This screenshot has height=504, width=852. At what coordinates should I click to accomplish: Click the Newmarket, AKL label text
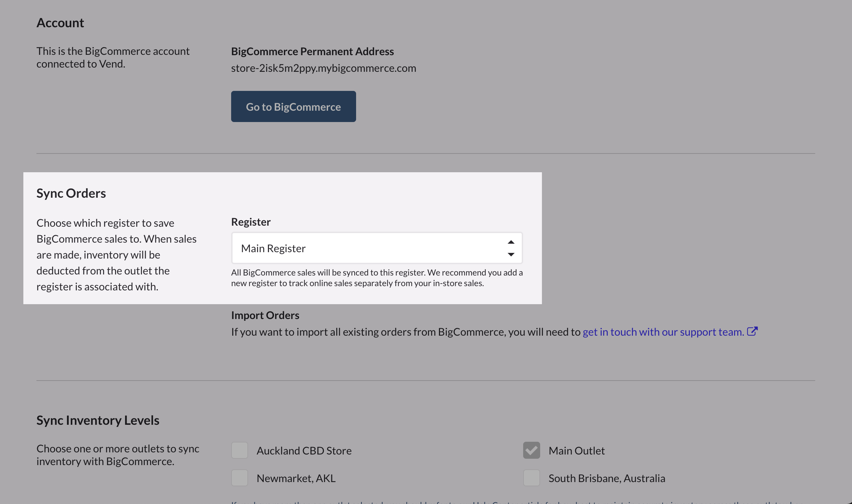(296, 478)
